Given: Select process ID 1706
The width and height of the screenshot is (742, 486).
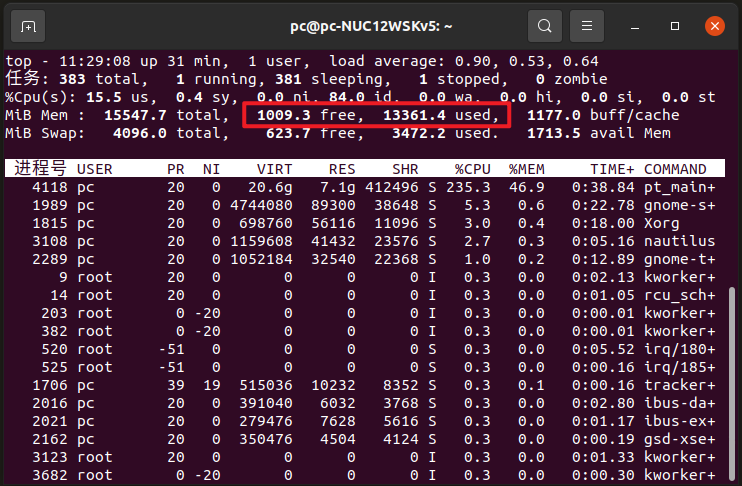Looking at the screenshot, I should pyautogui.click(x=50, y=385).
